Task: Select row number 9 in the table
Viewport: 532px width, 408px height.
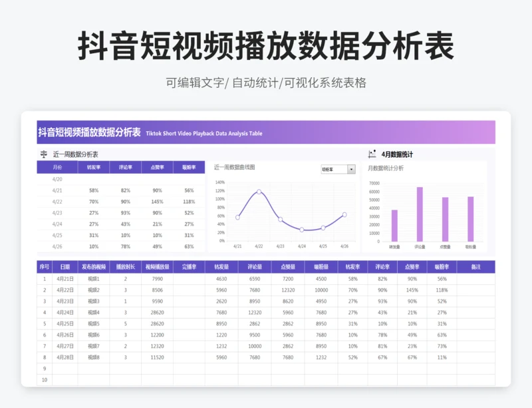Action: click(45, 369)
